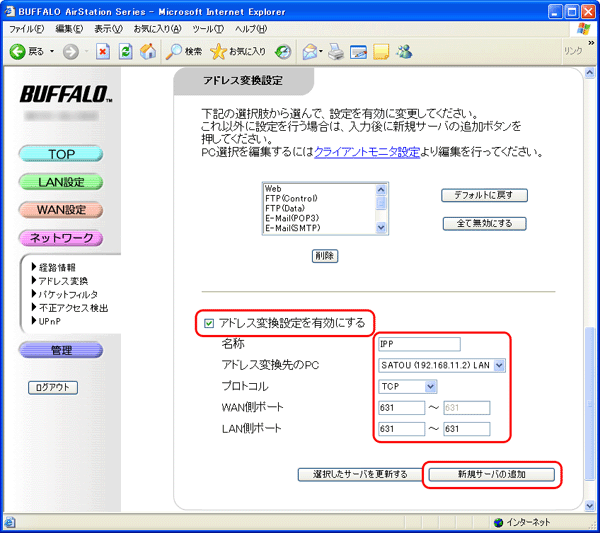This screenshot has width=600, height=533.
Task: Click the Refresh page icon
Action: pos(126,51)
